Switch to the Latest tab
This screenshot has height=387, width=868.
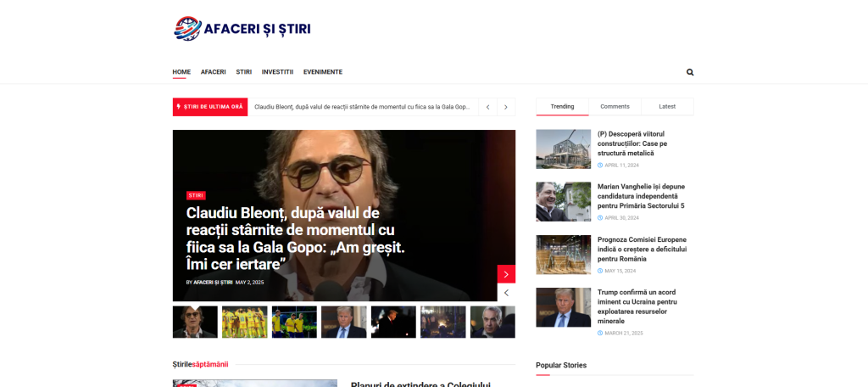pyautogui.click(x=667, y=106)
